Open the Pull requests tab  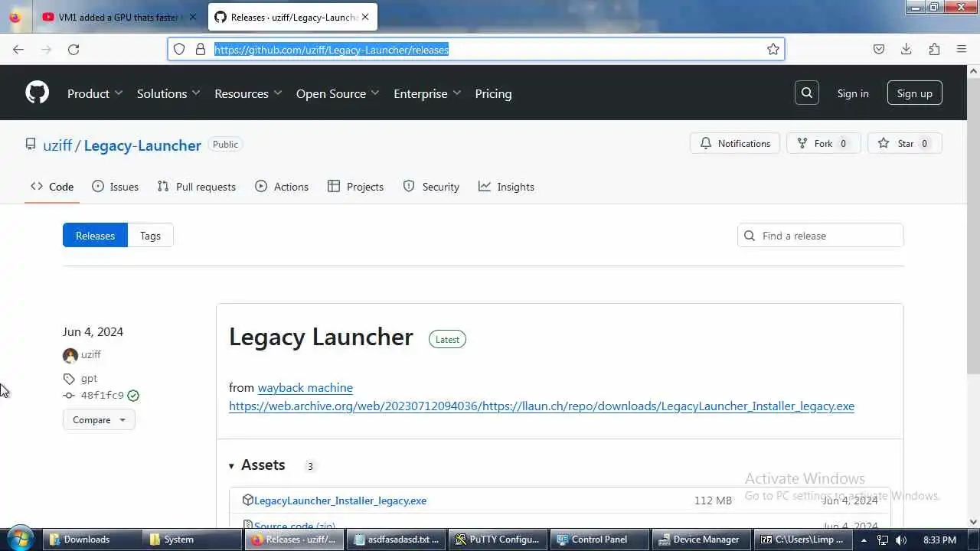196,187
